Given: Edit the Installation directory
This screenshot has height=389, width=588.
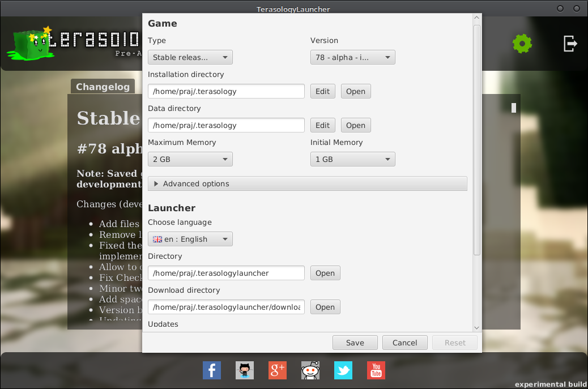Looking at the screenshot, I should [322, 91].
